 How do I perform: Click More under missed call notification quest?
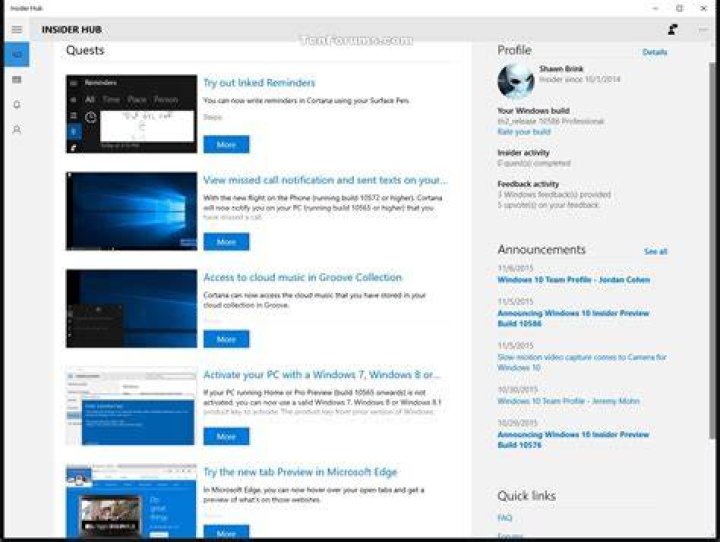226,242
